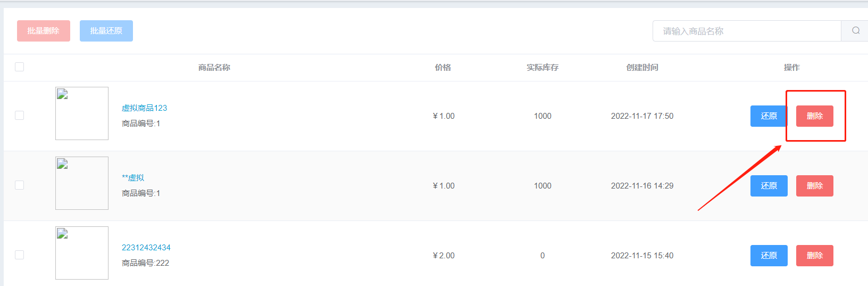Restore product 22312432434 with 还原

[x=769, y=256]
